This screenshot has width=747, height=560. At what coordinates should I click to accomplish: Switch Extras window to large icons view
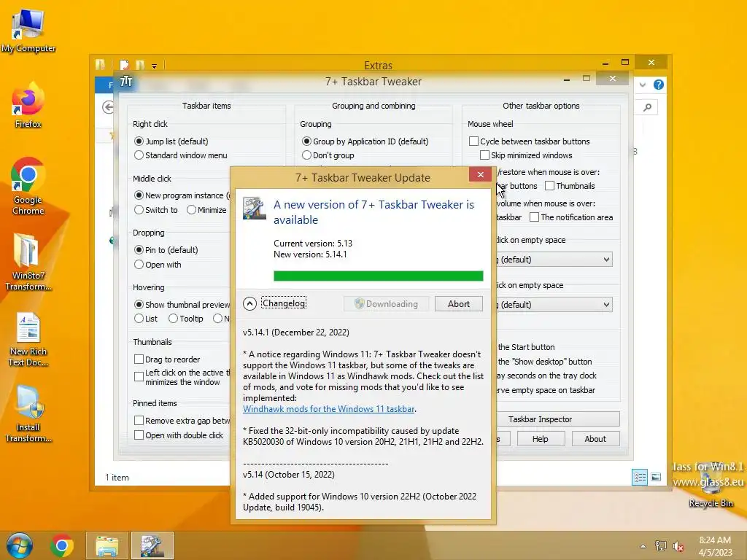coord(656,477)
